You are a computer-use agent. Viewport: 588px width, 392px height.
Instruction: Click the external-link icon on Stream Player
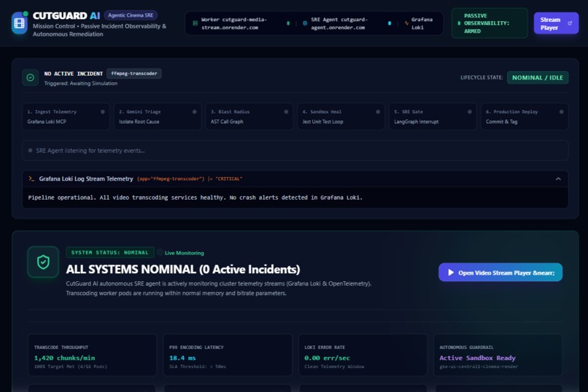point(570,23)
